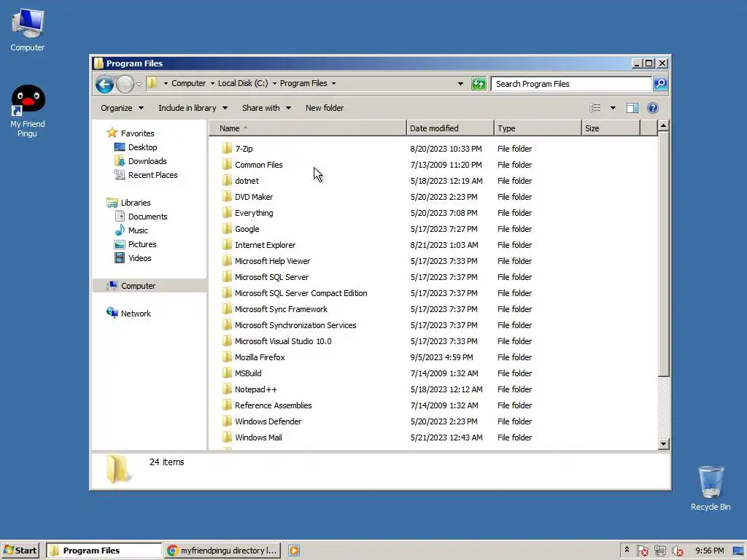Select the Microsoft Visual Studio 10.0 folder
Viewport: 747px width, 560px height.
click(x=283, y=341)
